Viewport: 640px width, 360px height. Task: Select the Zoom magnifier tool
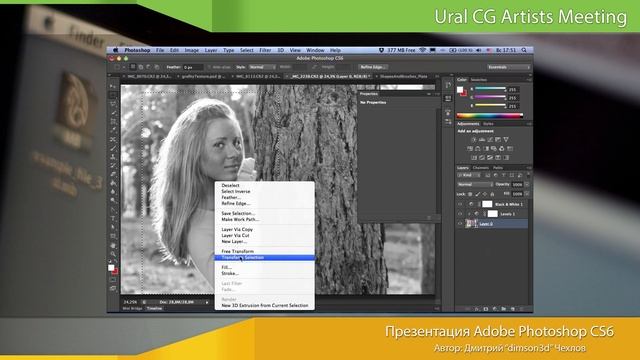point(113,254)
